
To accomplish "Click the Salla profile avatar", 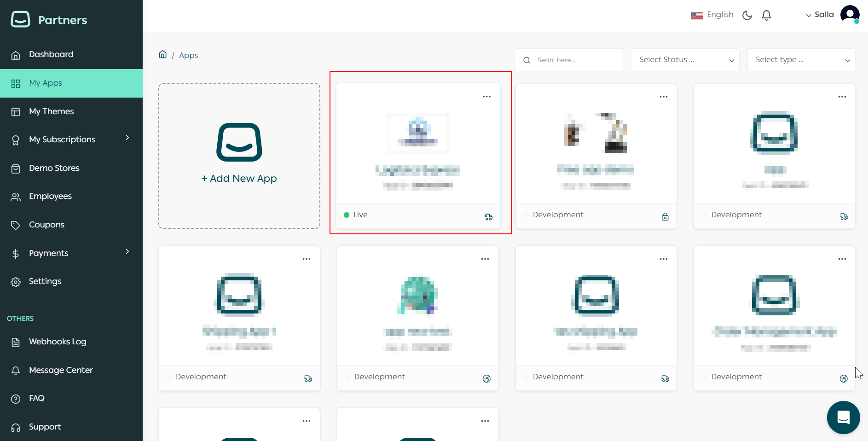I will (x=849, y=14).
